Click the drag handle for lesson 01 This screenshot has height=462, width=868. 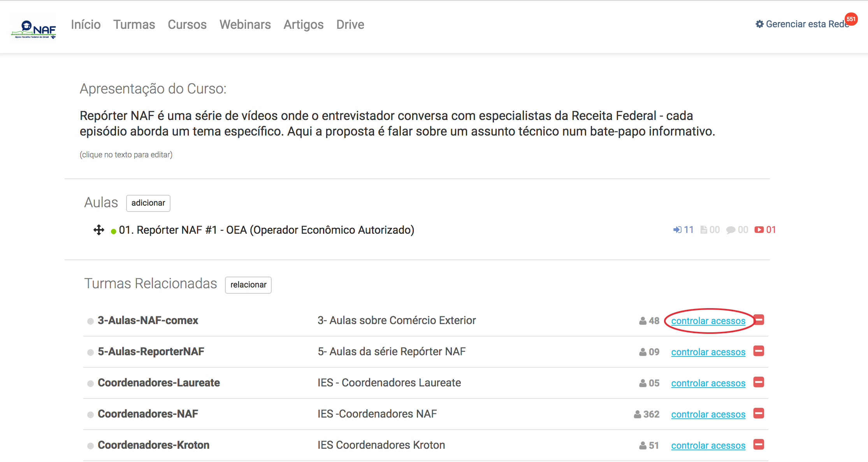coord(99,230)
